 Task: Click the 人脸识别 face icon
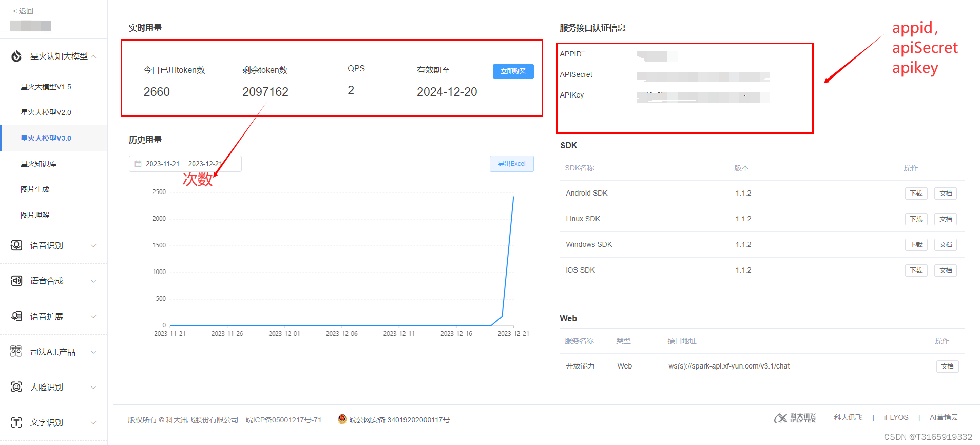pos(16,387)
